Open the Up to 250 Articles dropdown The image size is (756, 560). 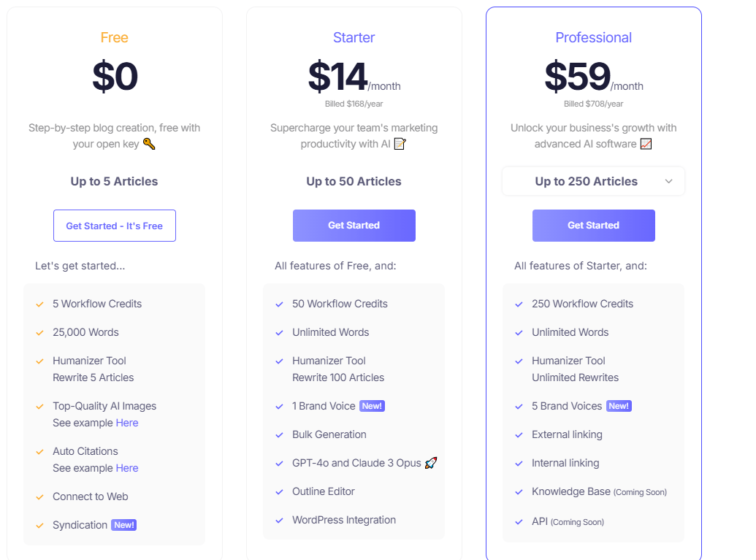pos(593,181)
